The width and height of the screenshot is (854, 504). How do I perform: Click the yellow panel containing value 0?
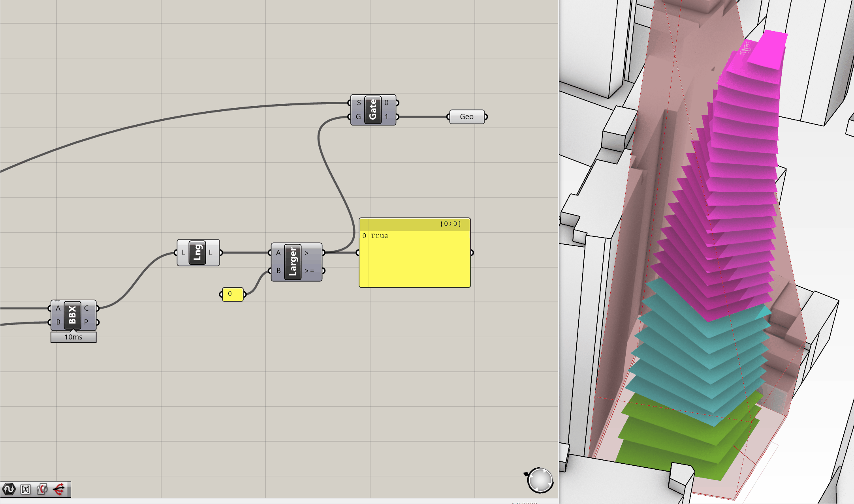[233, 294]
